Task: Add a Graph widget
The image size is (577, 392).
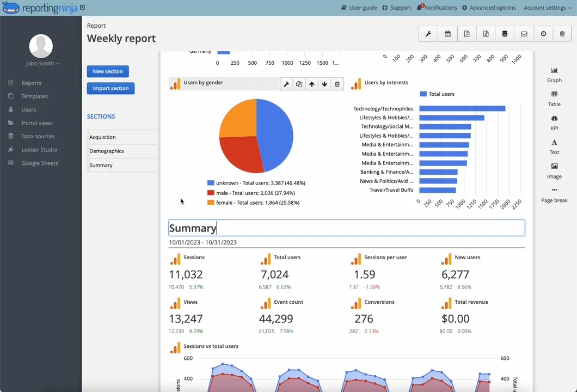Action: [554, 75]
